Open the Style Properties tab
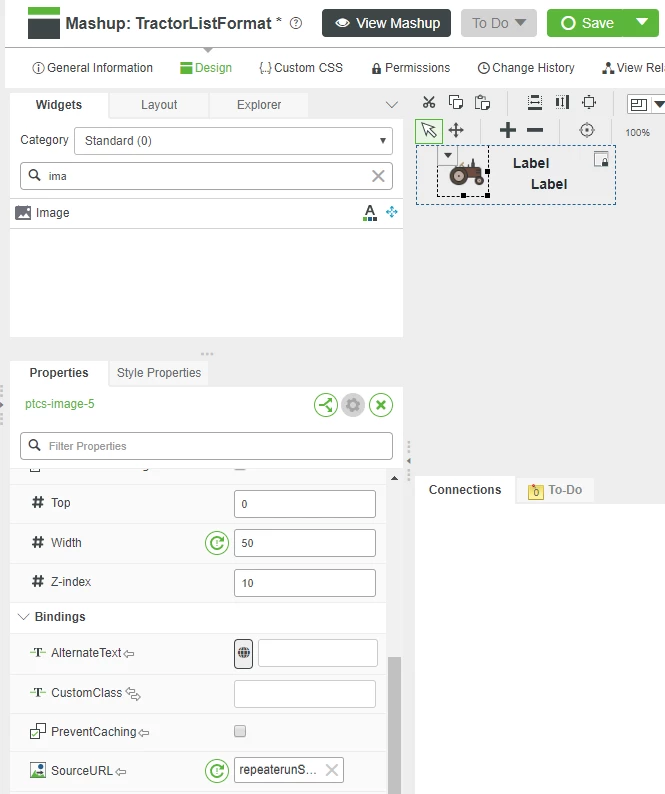This screenshot has width=665, height=794. (159, 373)
